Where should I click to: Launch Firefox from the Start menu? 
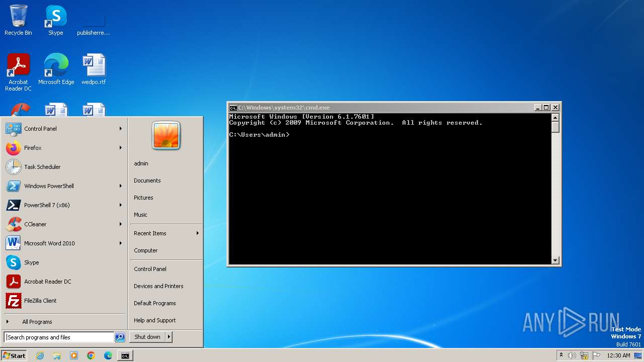(64, 148)
